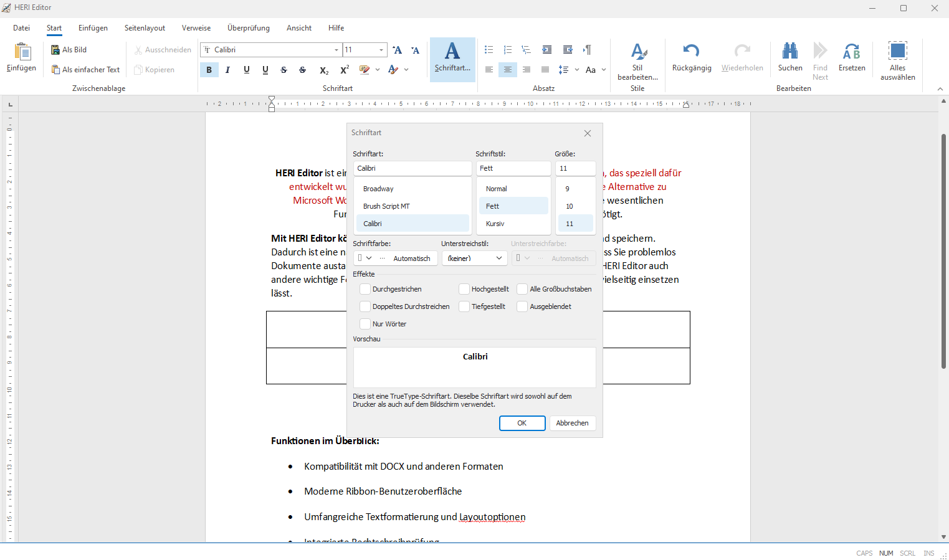
Task: Click the large Schriftart... ribbon button
Action: point(452,59)
